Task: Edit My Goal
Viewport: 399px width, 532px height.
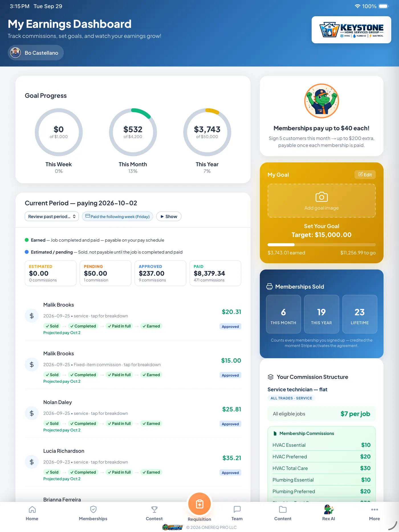Action: (365, 175)
